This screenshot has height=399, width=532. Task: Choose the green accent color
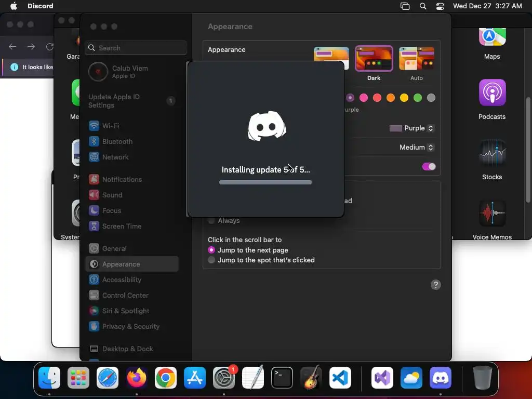[x=418, y=98]
